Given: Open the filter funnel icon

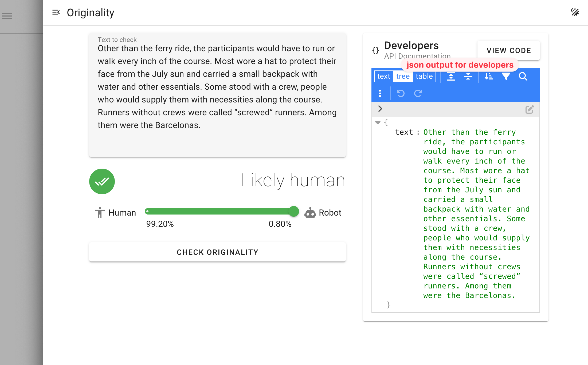Looking at the screenshot, I should click(x=506, y=77).
